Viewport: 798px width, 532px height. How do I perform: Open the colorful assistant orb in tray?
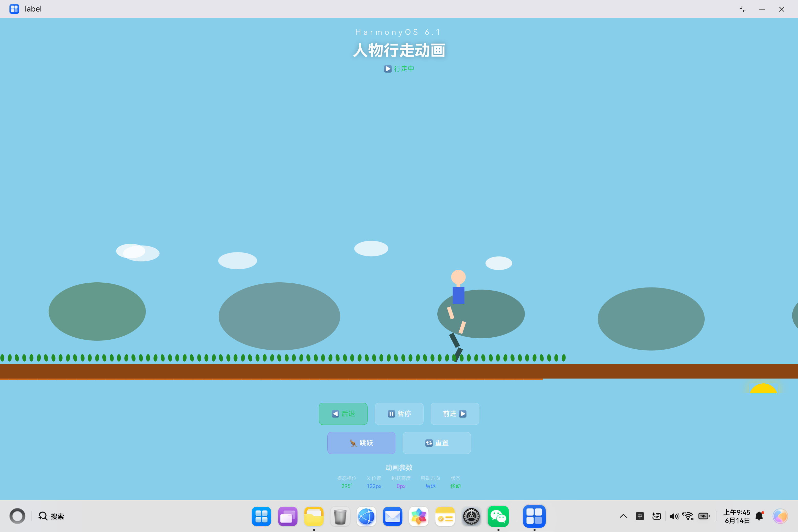click(780, 516)
